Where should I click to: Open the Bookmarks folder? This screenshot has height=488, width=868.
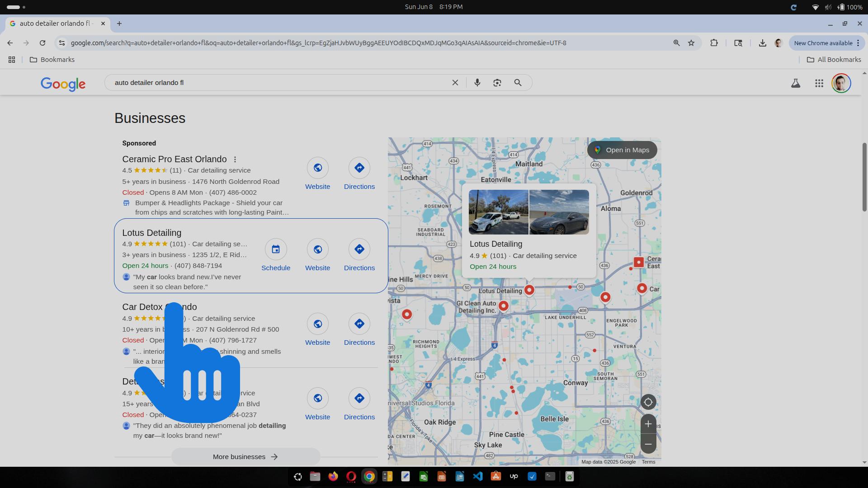pos(52,60)
